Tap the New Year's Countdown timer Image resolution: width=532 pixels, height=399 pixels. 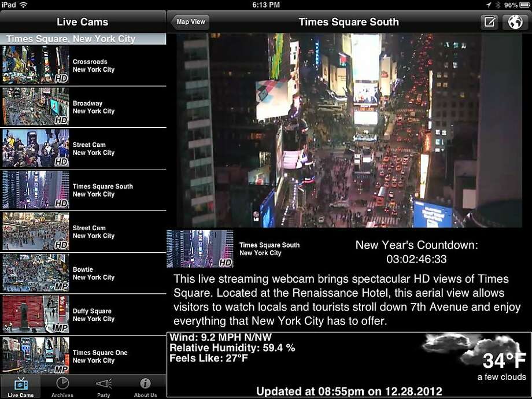(416, 259)
